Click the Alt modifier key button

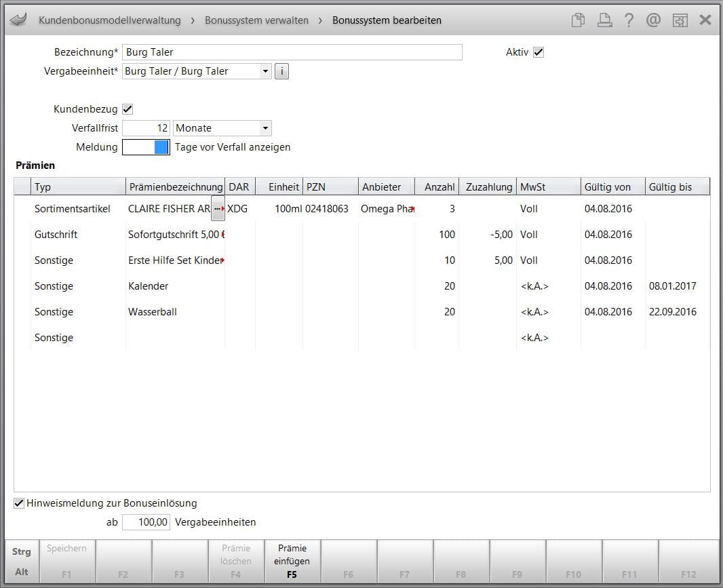21,572
